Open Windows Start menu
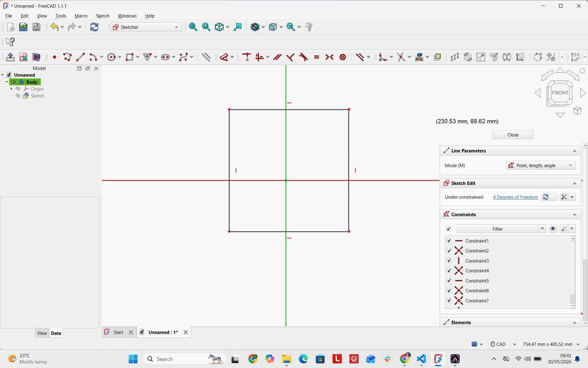Image resolution: width=588 pixels, height=368 pixels. (x=133, y=359)
